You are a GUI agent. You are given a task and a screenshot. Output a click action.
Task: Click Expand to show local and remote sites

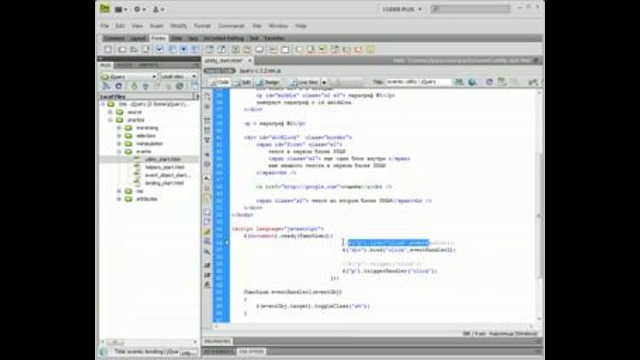pyautogui.click(x=195, y=86)
